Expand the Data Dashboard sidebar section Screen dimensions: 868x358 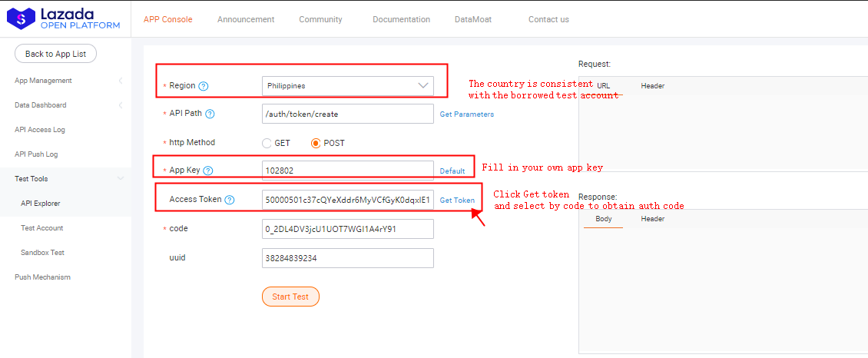(x=121, y=105)
